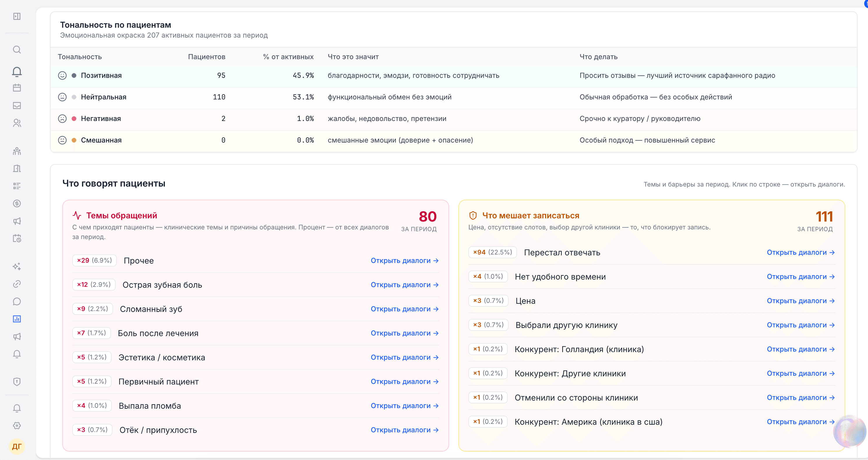The height and width of the screenshot is (460, 868).
Task: Click the Темы обращений card heading
Action: (122, 215)
